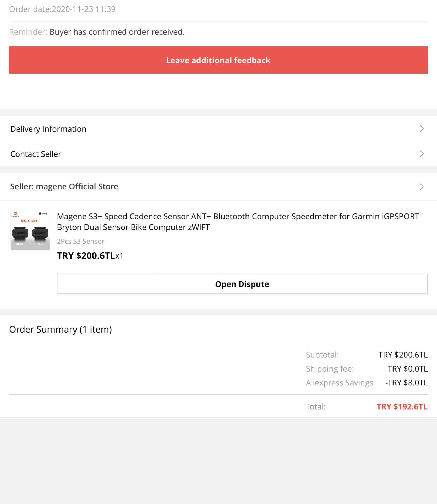
Task: Click the Order Summary (1 item) heading
Action: pos(61,329)
